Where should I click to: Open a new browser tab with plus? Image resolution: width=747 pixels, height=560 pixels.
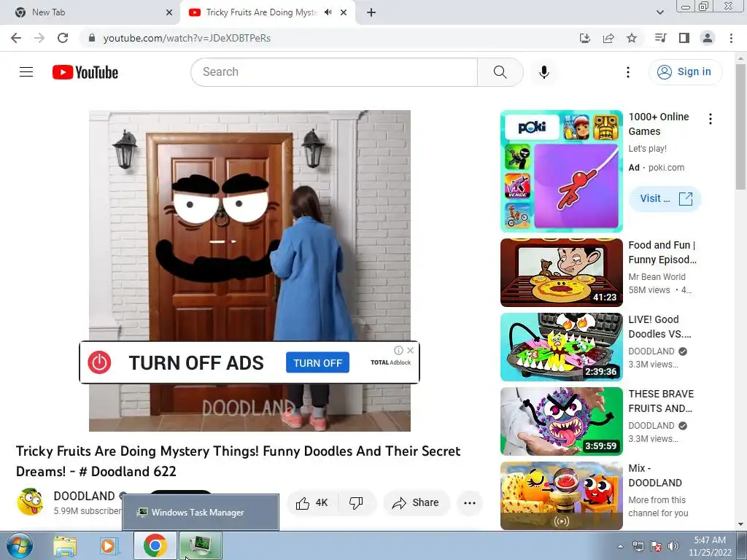(x=371, y=12)
